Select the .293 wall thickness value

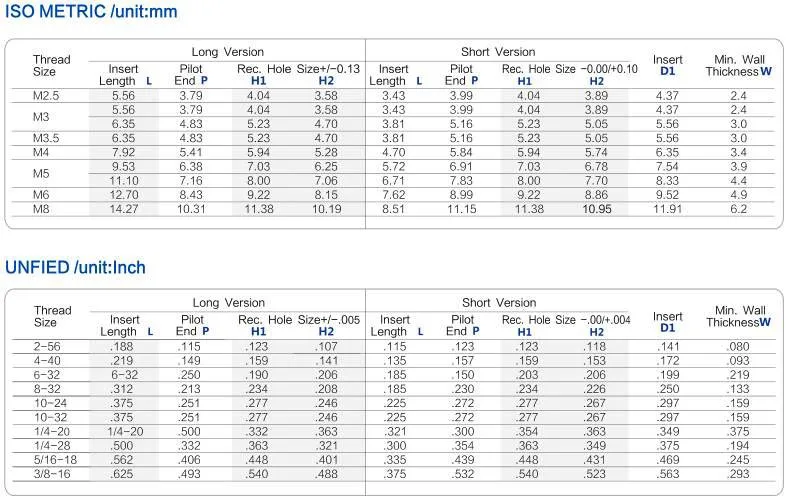739,473
